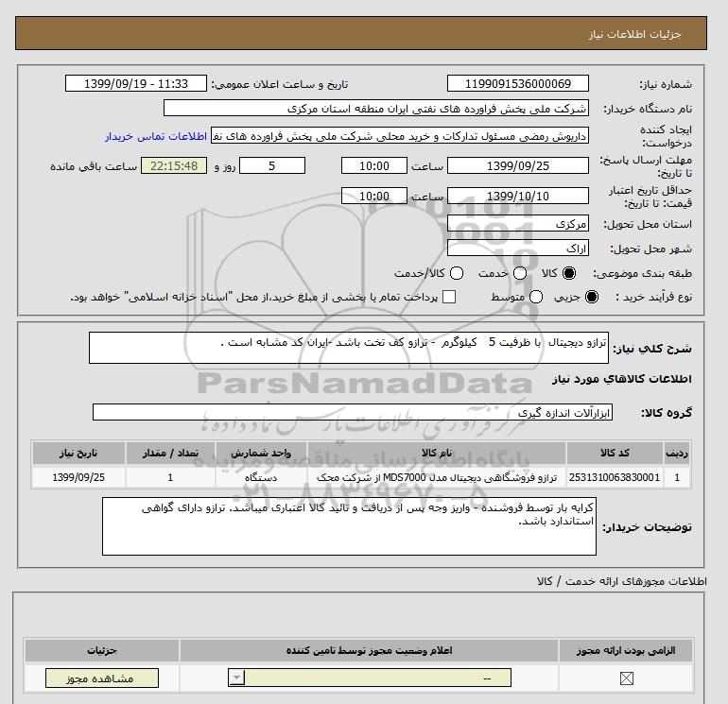728x704 pixels.
Task: Click the remaining time countdown 22:15:48
Action: [174, 165]
